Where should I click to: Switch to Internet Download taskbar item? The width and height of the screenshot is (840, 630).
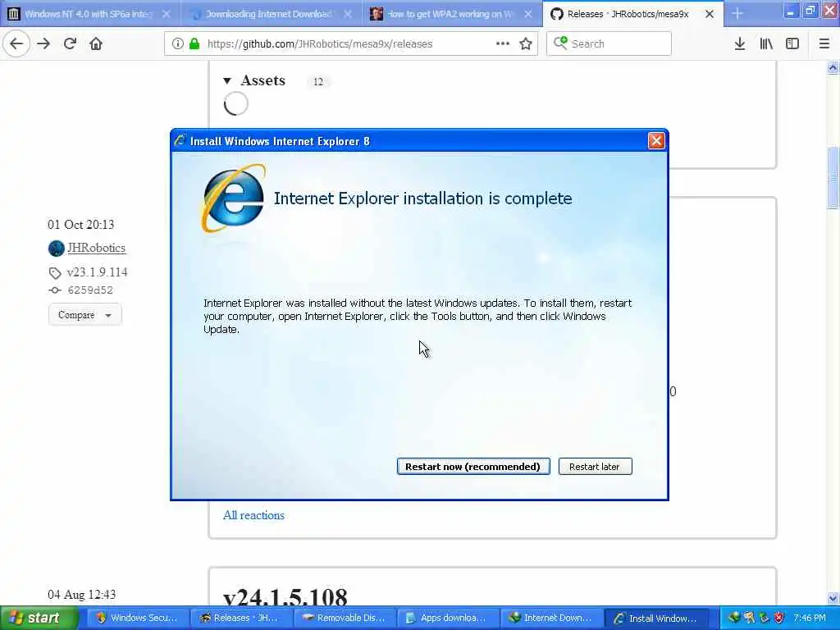550,619
